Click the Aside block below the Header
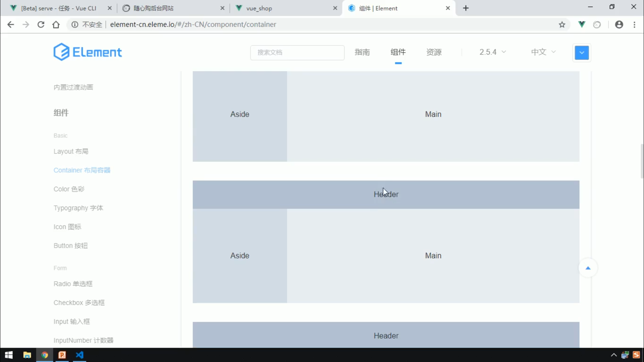 tap(240, 256)
